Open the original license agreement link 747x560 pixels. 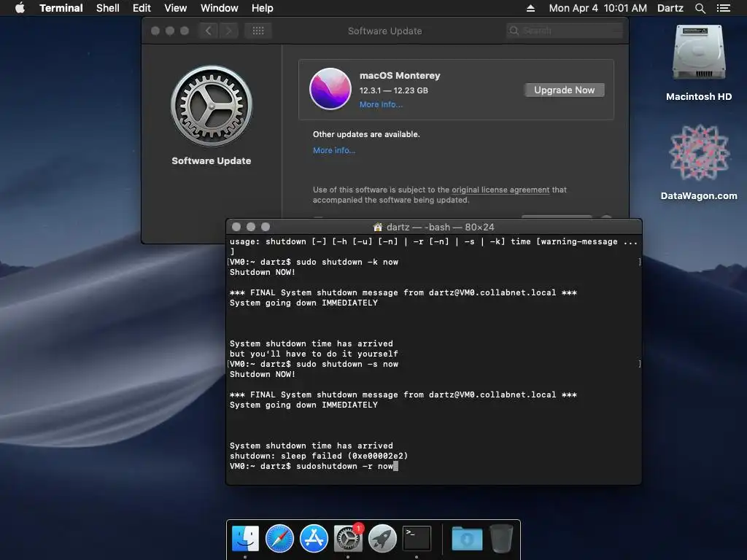[x=500, y=190]
